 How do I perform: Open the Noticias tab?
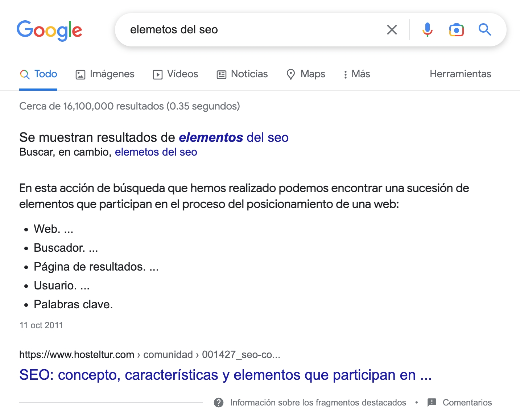[x=242, y=74]
